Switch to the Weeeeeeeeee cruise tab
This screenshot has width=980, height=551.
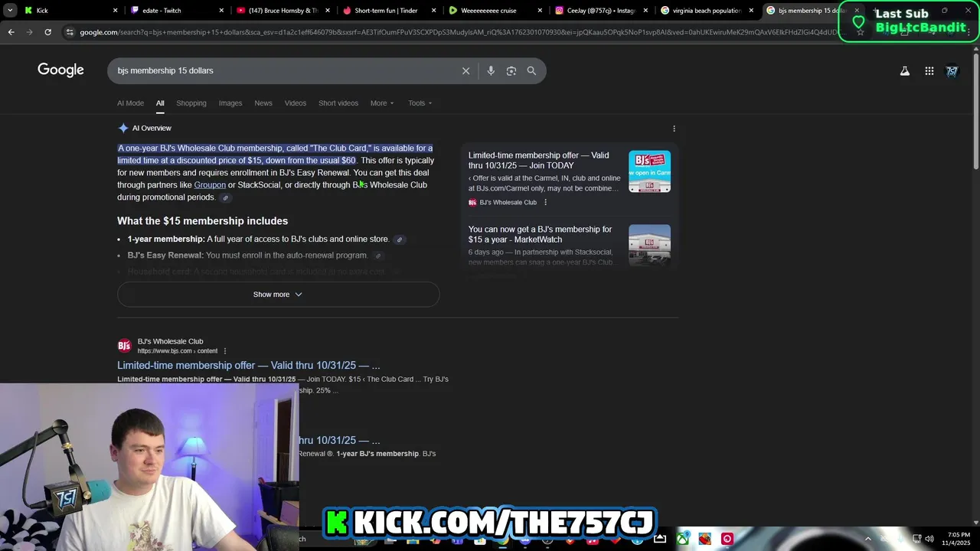click(495, 11)
